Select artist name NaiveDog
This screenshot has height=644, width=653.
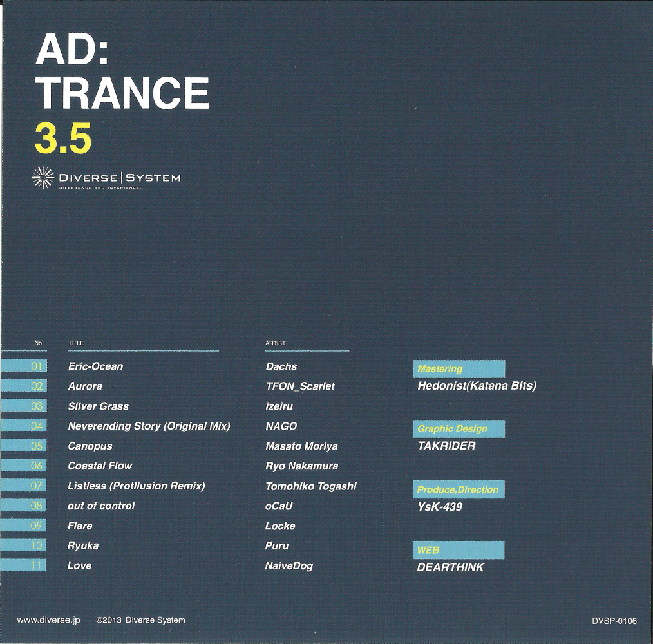pyautogui.click(x=289, y=566)
